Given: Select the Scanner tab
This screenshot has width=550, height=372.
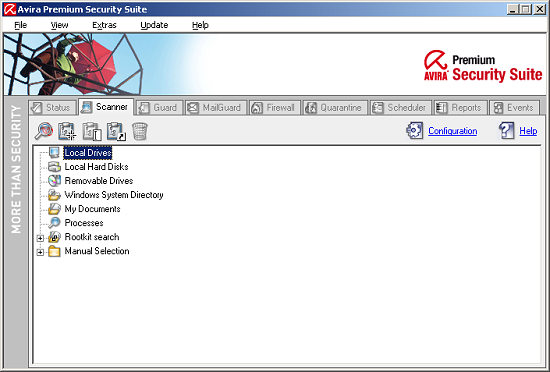Looking at the screenshot, I should (106, 107).
